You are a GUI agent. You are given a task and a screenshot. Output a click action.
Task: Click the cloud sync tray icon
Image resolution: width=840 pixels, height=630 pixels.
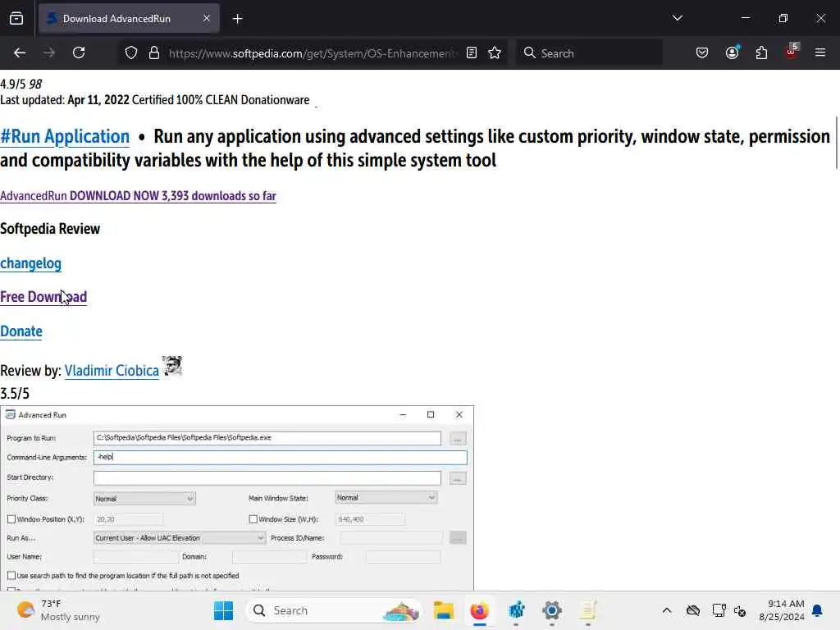pos(693,610)
